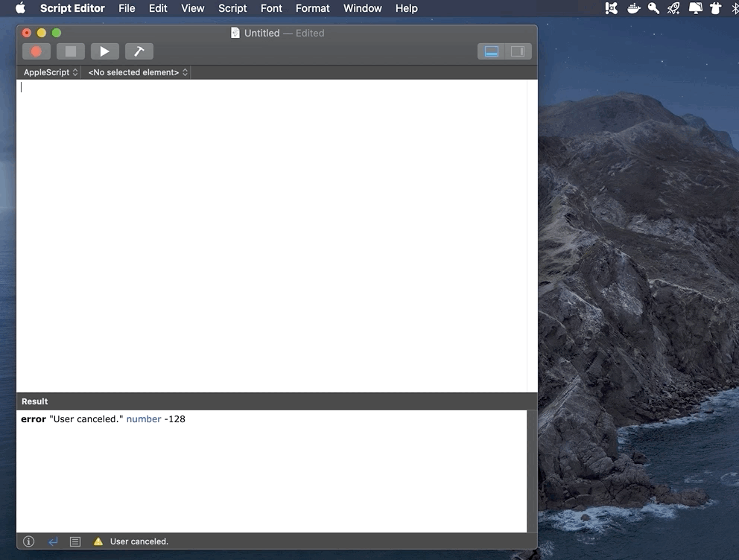Compile the script using the hammer icon

(x=139, y=51)
